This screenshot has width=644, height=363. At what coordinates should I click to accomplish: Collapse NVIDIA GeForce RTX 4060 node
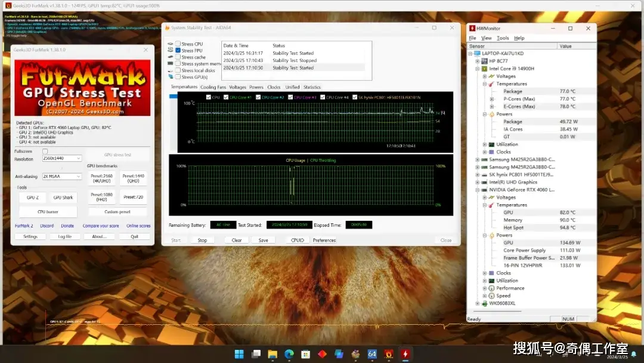(478, 190)
